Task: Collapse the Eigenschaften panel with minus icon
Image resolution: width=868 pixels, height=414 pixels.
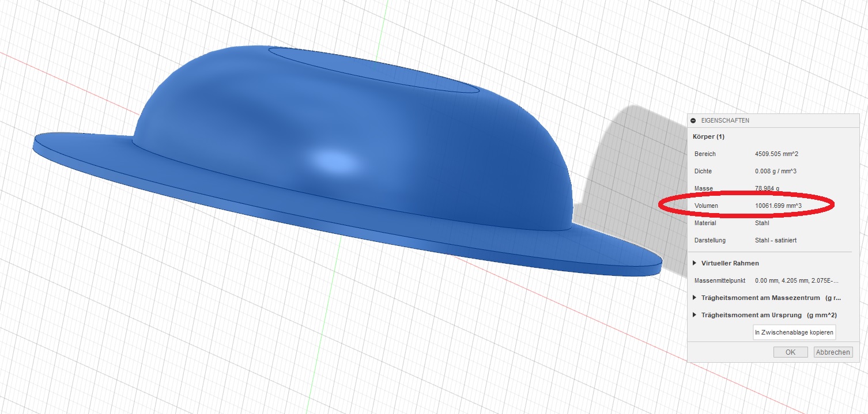Action: (693, 121)
